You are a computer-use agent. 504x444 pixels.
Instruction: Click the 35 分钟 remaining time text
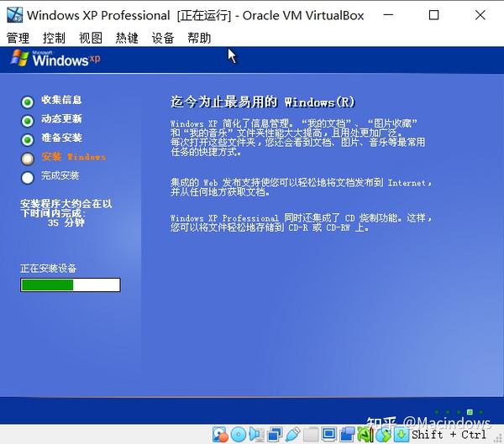point(66,222)
